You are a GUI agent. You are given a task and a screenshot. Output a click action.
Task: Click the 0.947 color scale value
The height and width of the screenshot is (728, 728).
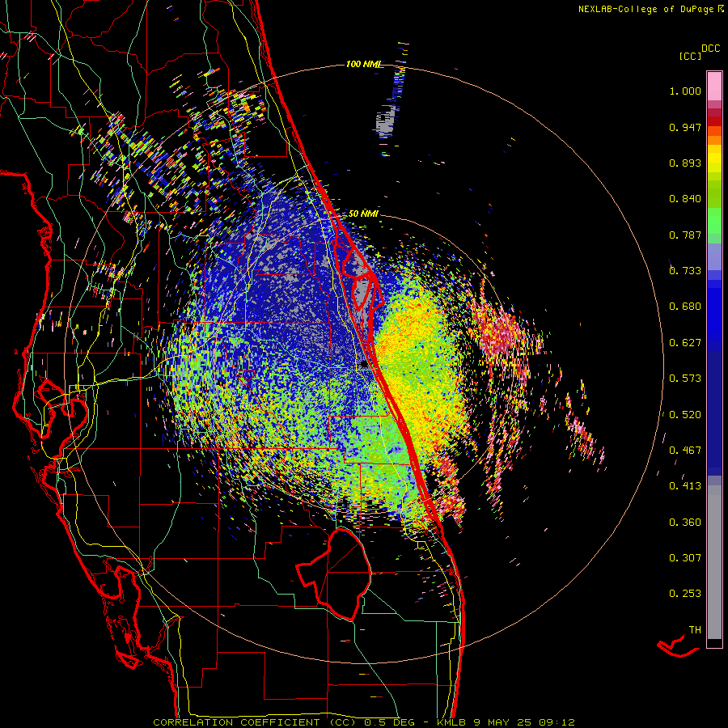click(685, 127)
